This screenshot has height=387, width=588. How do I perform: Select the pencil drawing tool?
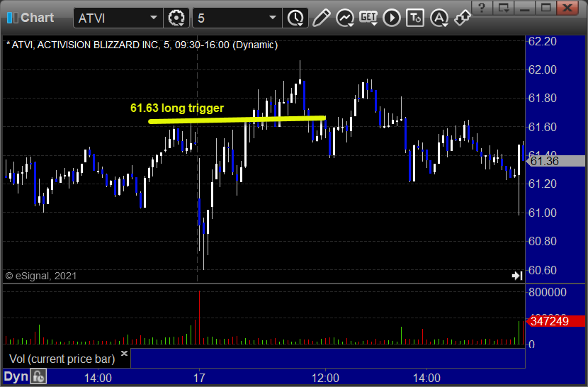pos(321,18)
